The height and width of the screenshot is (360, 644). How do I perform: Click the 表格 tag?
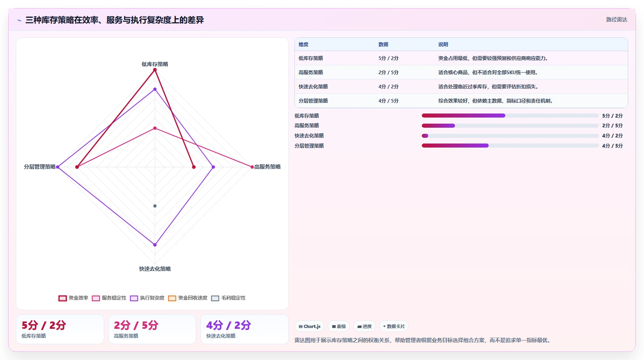(x=339, y=326)
